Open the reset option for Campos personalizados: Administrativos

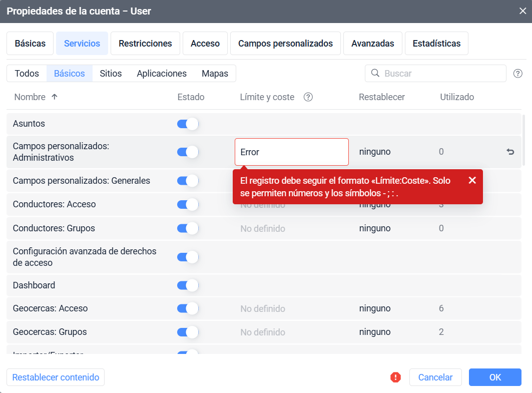coord(374,152)
